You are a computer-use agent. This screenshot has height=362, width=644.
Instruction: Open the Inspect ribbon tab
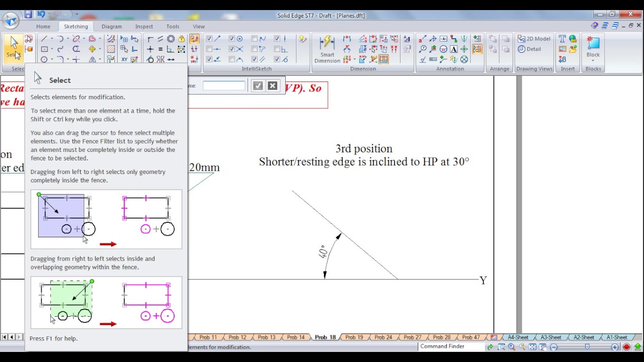(x=144, y=26)
